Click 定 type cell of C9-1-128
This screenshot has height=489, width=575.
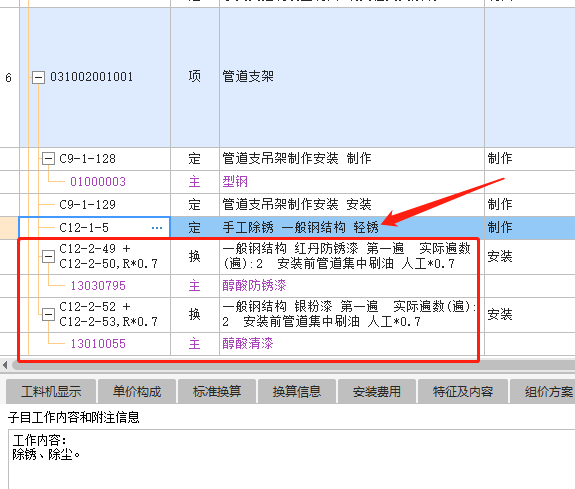point(195,159)
